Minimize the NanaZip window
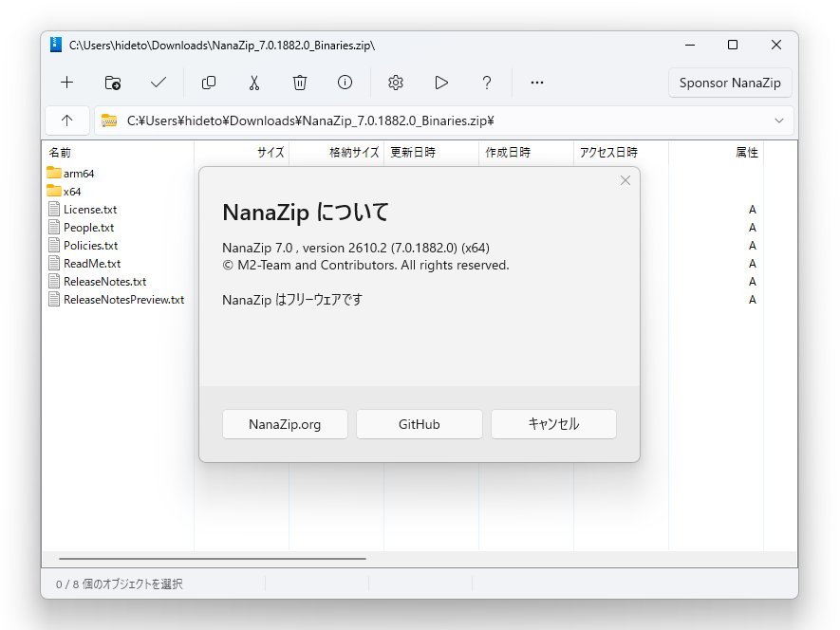Image resolution: width=840 pixels, height=630 pixels. 690,45
